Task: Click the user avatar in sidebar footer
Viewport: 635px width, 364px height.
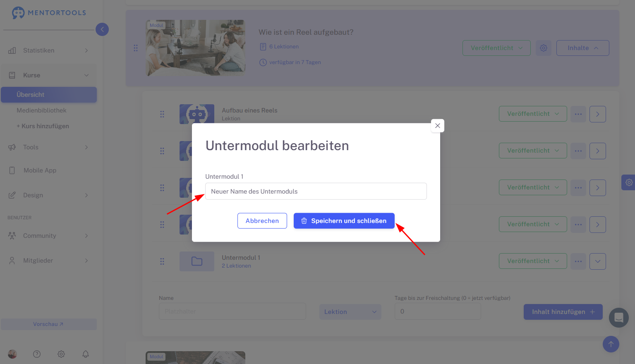Action: [x=12, y=354]
